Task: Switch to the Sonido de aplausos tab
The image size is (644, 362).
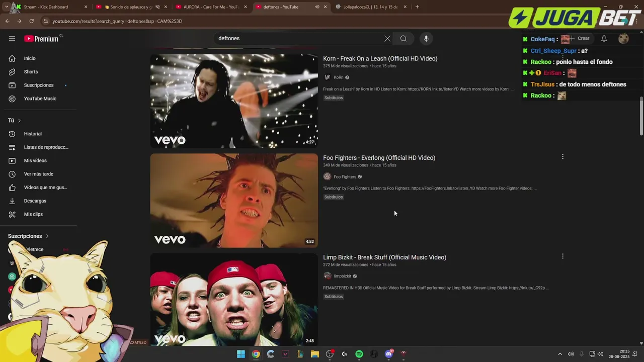Action: (132, 7)
